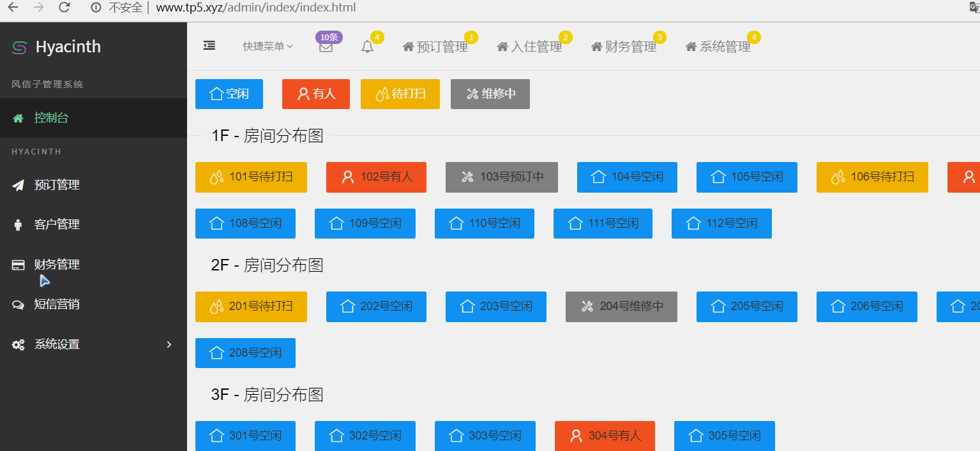Open the mail envelope messages icon
This screenshot has height=451, width=980.
(x=326, y=47)
